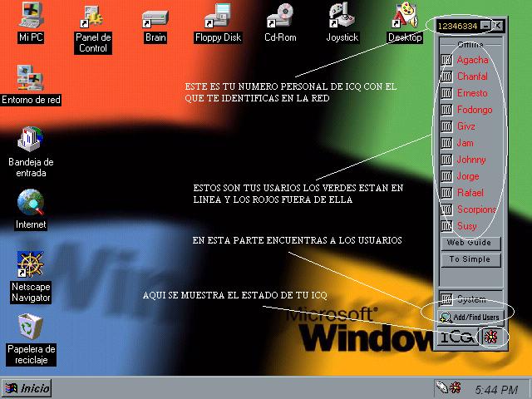Image resolution: width=532 pixels, height=399 pixels.
Task: Click the message icon beside Jam
Action: pyautogui.click(x=446, y=143)
